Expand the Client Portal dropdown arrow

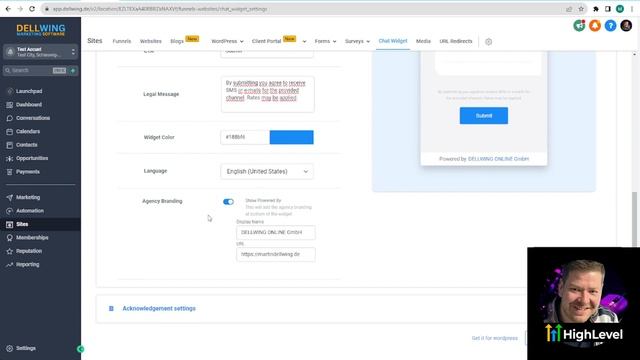tap(304, 42)
